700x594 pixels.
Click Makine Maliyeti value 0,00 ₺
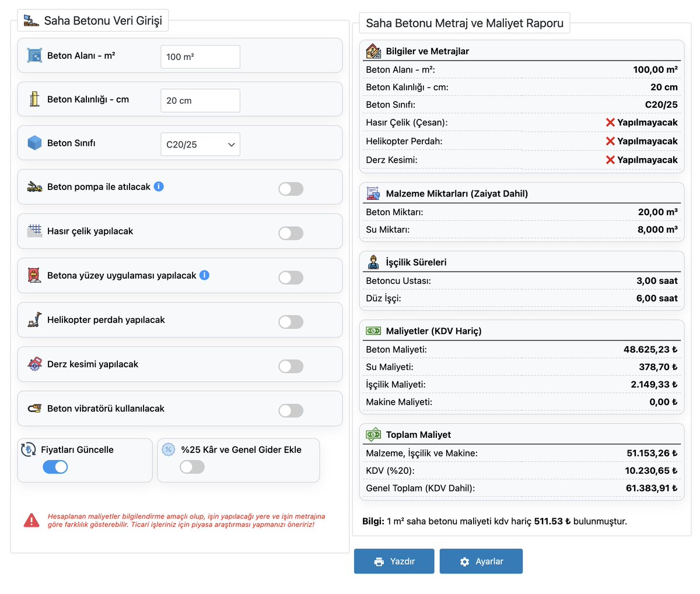coord(663,402)
